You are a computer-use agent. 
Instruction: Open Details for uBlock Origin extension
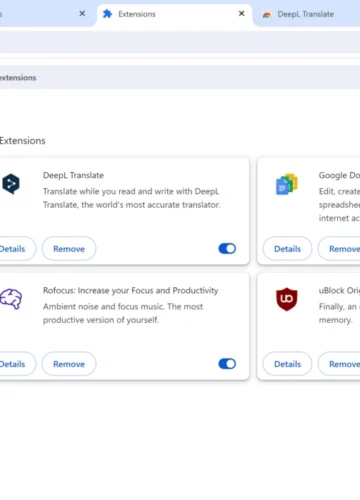pyautogui.click(x=287, y=364)
